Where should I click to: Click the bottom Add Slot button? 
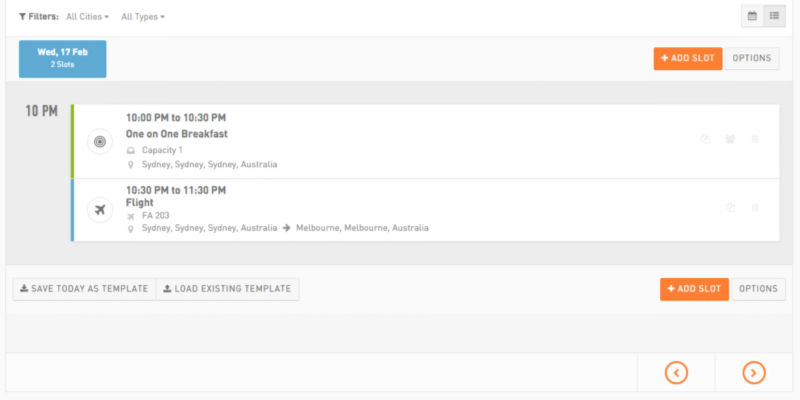click(694, 289)
